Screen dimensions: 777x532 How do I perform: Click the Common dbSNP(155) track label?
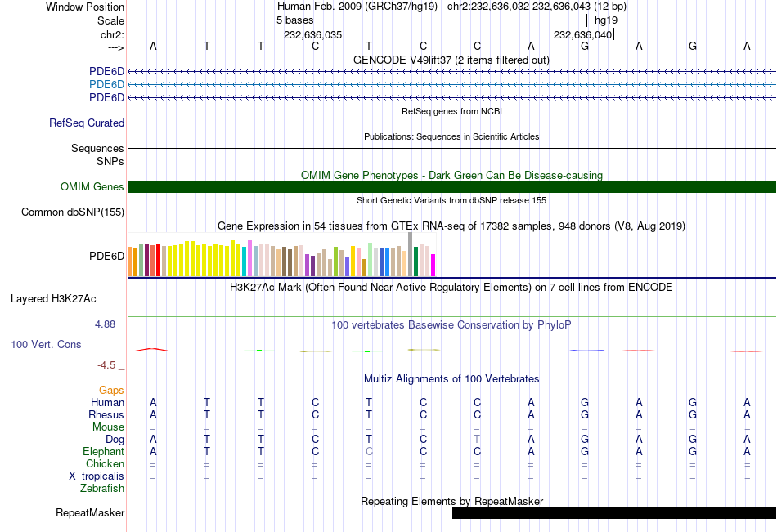73,212
